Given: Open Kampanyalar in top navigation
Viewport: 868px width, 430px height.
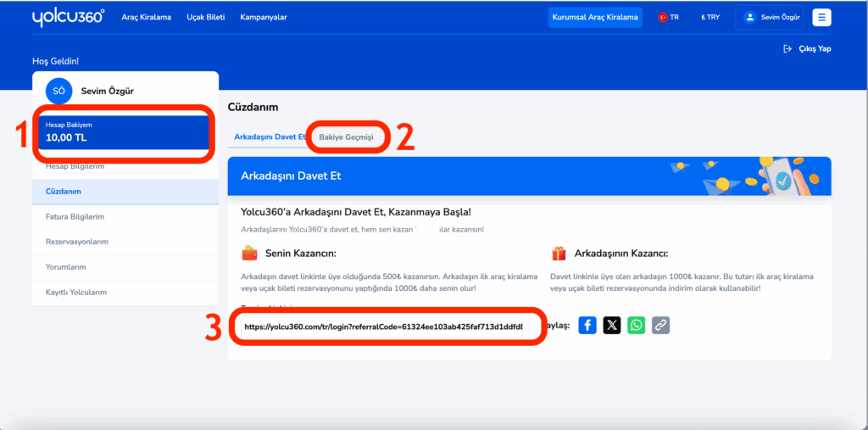Looking at the screenshot, I should 264,17.
